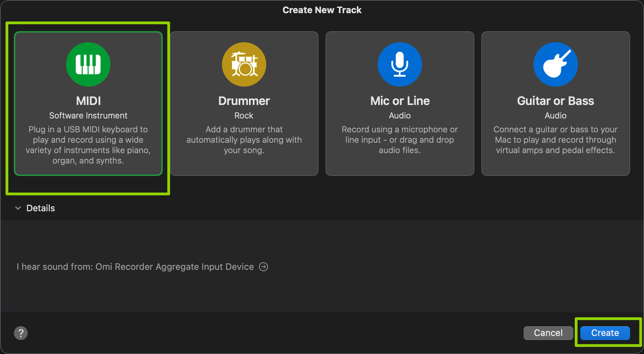Click the Software Instrument subtitle
The height and width of the screenshot is (354, 644).
click(88, 116)
